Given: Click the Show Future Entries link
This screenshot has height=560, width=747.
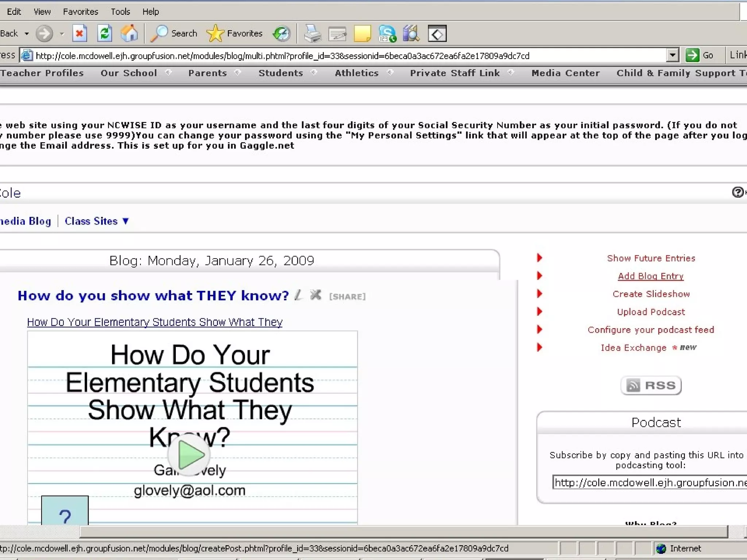Looking at the screenshot, I should (651, 258).
